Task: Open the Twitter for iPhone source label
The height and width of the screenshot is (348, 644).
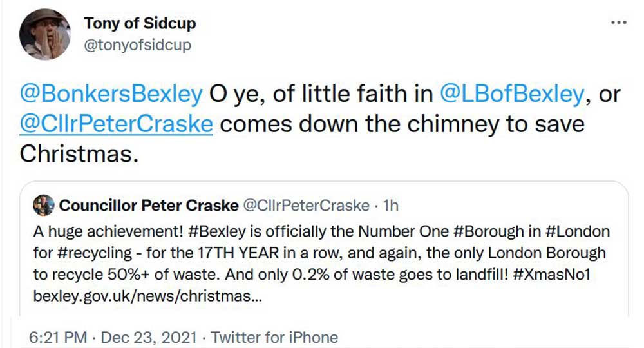Action: point(274,337)
